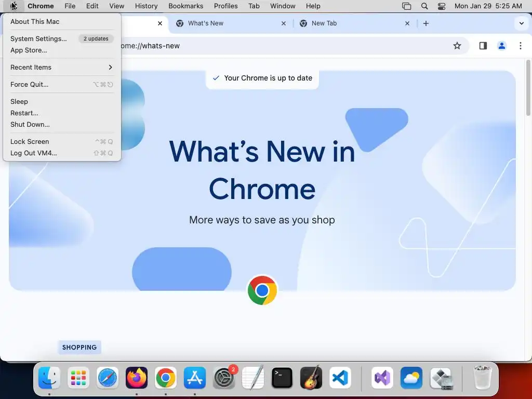
Task: Open App Store from the dock
Action: [195, 378]
